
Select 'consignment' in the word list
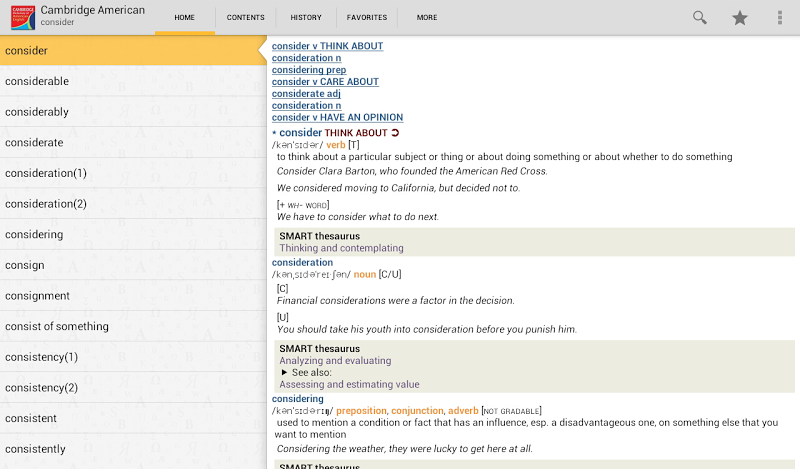(x=133, y=295)
